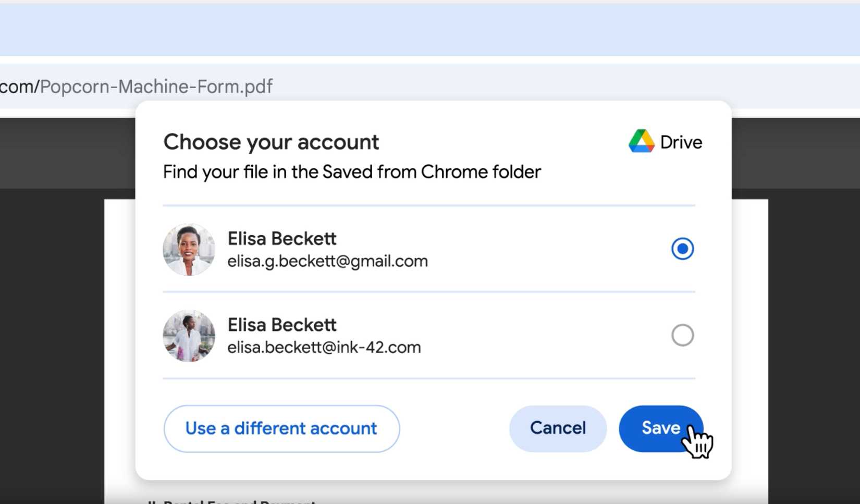Screen dimensions: 860x504
Task: Click Save to store the file
Action: (660, 428)
